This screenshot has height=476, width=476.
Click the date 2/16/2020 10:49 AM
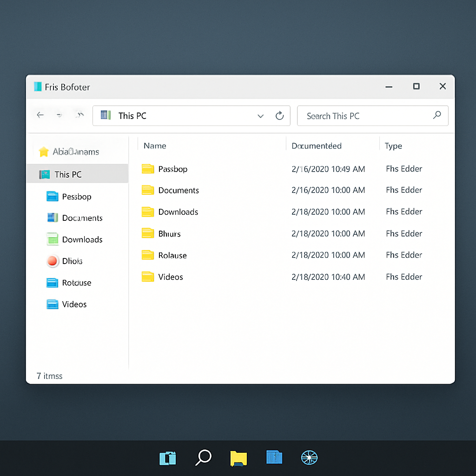tap(328, 169)
